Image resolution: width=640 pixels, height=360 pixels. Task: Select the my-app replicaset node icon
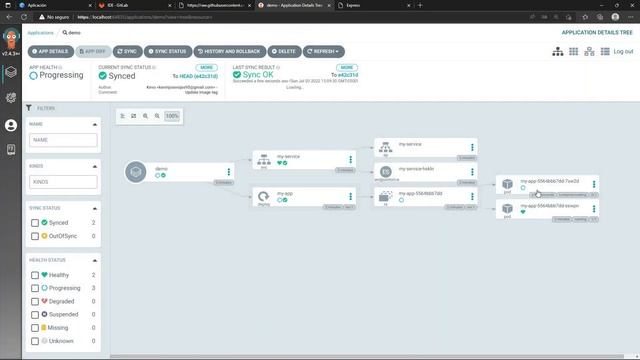[x=385, y=196]
